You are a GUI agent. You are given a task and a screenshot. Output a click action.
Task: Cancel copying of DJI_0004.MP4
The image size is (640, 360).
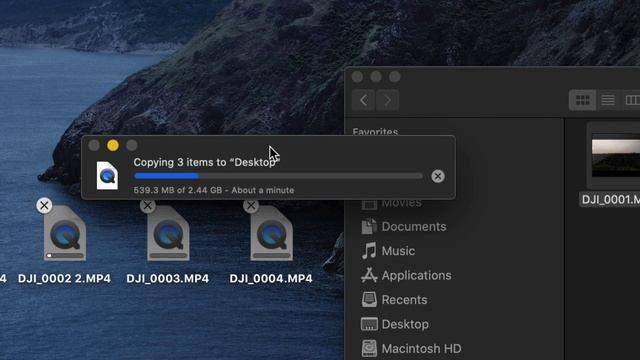click(251, 205)
